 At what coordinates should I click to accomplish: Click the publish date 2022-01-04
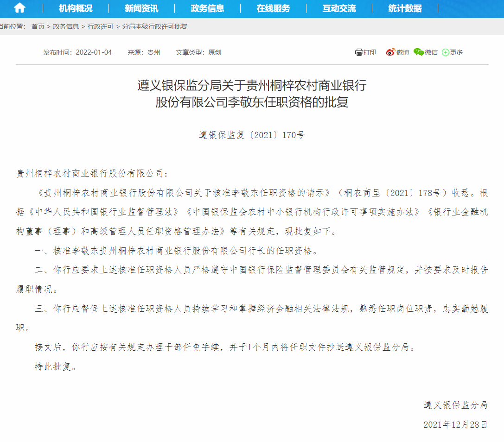click(x=94, y=52)
